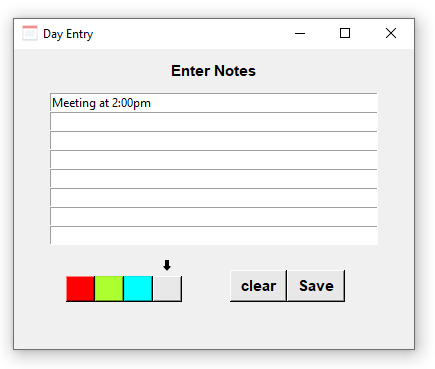
Task: Click the Day Entry calendar icon
Action: (x=30, y=33)
